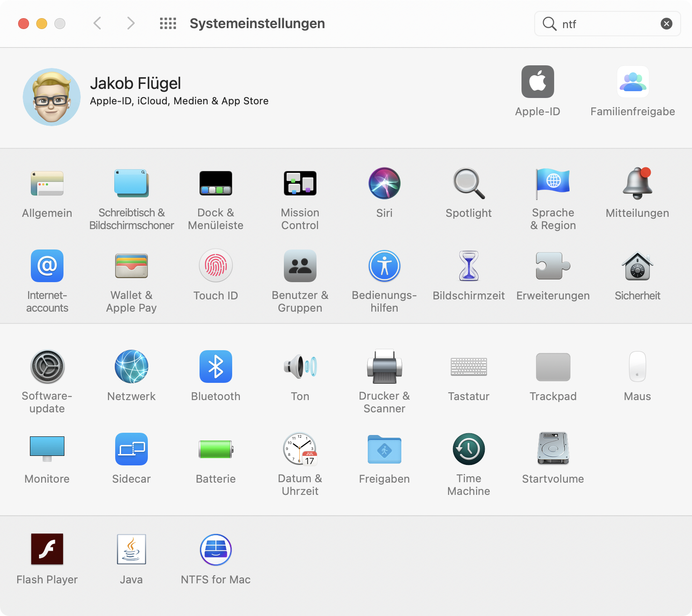Open Bluetooth settings

point(215,367)
